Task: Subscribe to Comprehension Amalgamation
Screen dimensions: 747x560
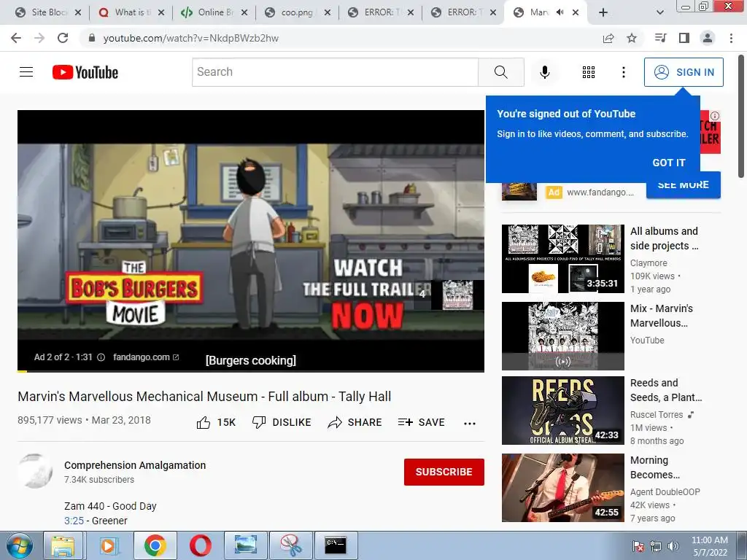Action: (x=444, y=472)
